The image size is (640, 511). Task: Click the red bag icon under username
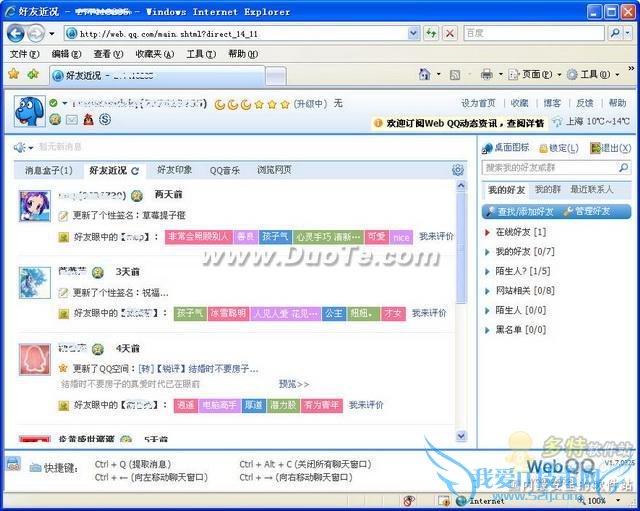click(88, 119)
